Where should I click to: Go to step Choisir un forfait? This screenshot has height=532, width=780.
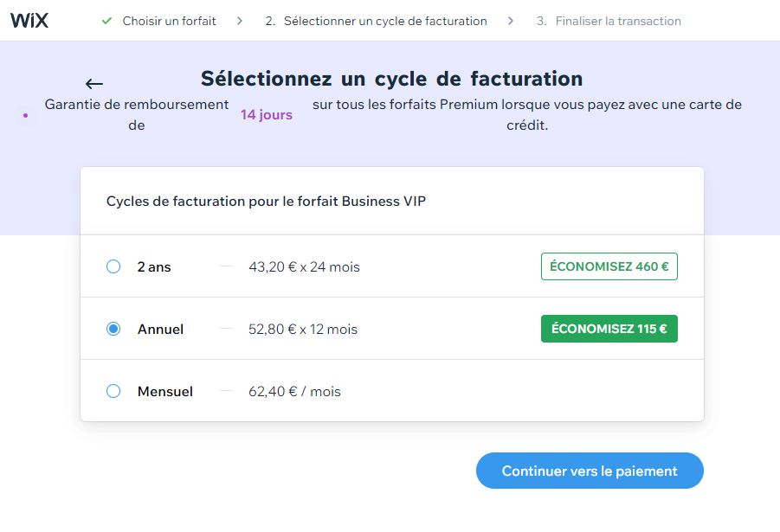pyautogui.click(x=169, y=21)
